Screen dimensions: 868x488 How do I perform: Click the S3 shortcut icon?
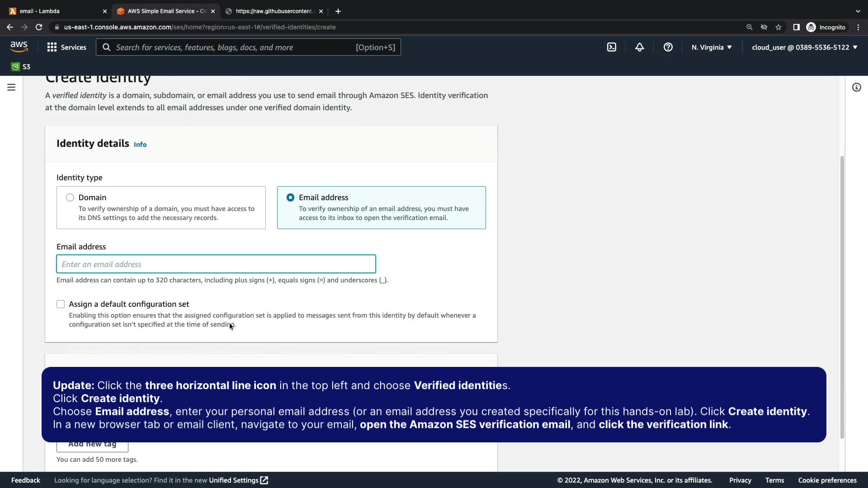pos(20,67)
